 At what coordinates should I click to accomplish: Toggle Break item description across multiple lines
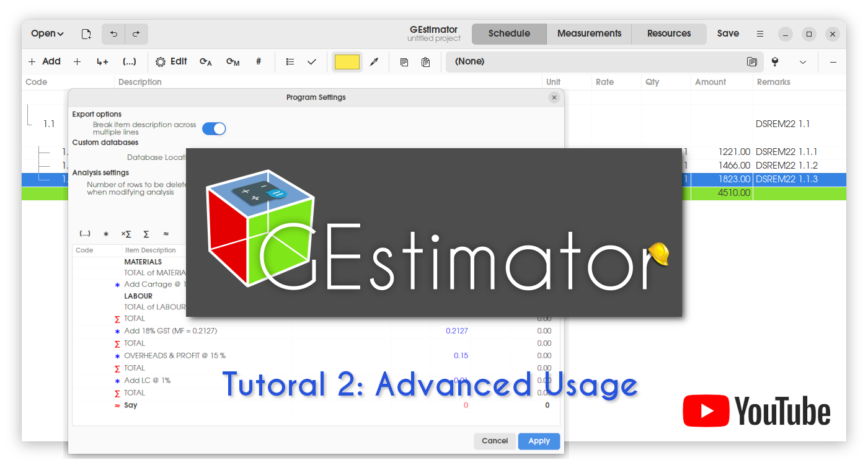(214, 128)
